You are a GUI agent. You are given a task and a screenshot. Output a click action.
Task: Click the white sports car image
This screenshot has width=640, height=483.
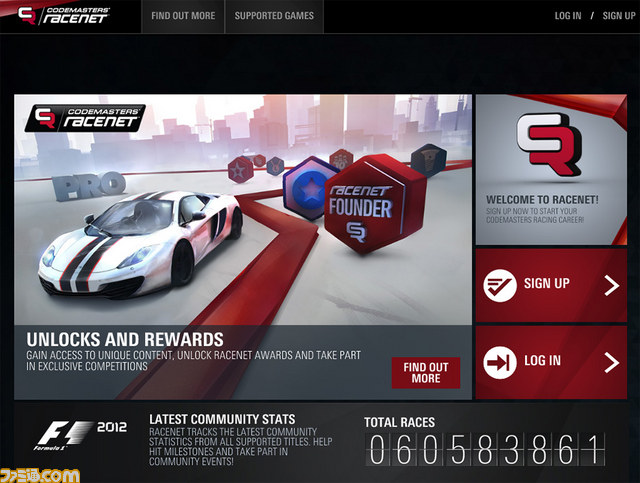coord(140,244)
